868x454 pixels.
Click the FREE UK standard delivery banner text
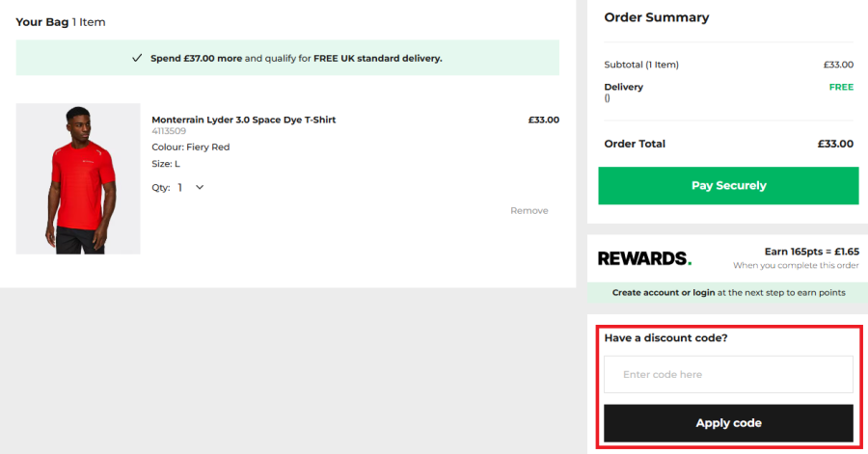377,58
